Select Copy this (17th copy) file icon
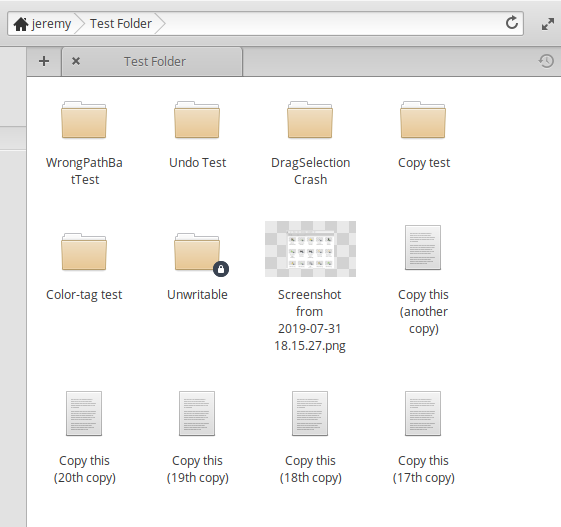561x527 pixels. [x=423, y=413]
